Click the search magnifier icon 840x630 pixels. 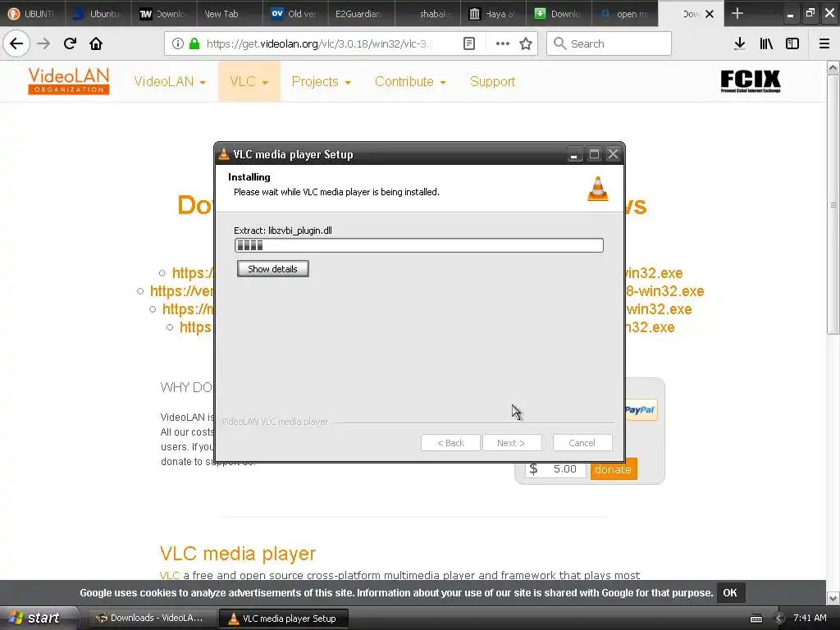559,43
